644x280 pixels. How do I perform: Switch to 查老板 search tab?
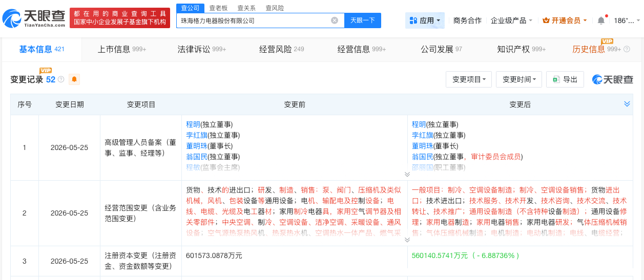[x=218, y=8]
